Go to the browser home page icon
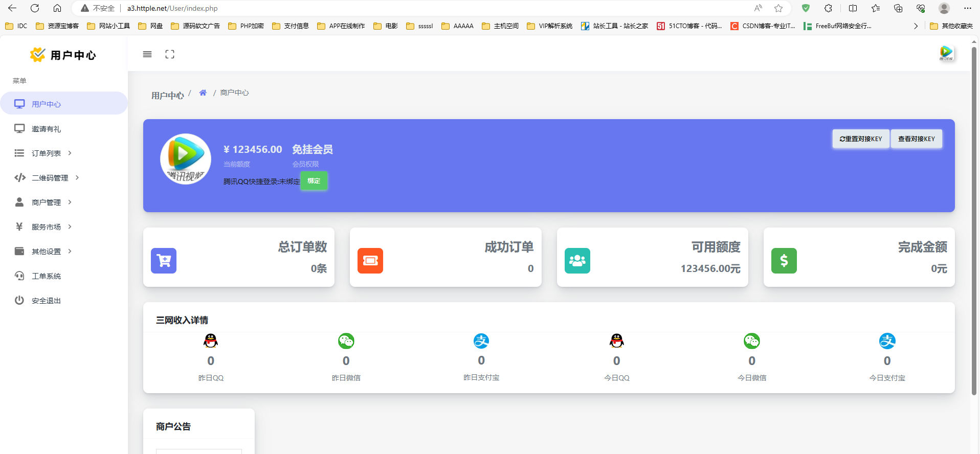 point(57,8)
